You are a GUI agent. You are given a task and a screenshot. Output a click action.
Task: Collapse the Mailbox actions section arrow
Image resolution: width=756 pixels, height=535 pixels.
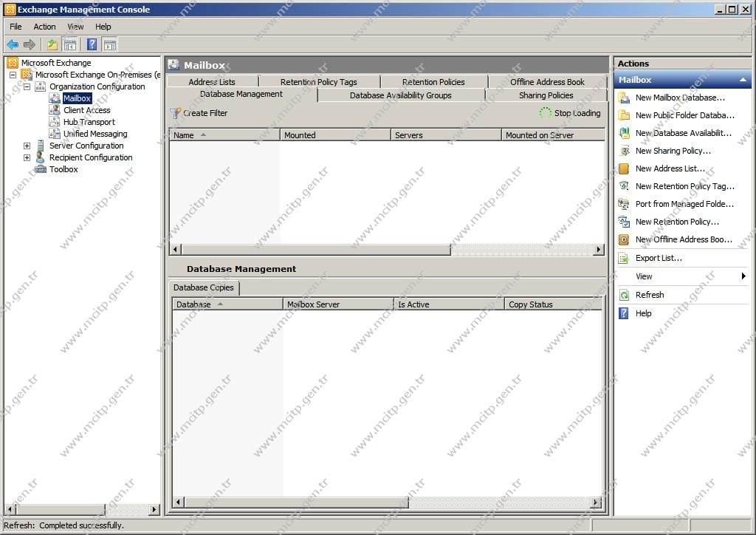[743, 80]
